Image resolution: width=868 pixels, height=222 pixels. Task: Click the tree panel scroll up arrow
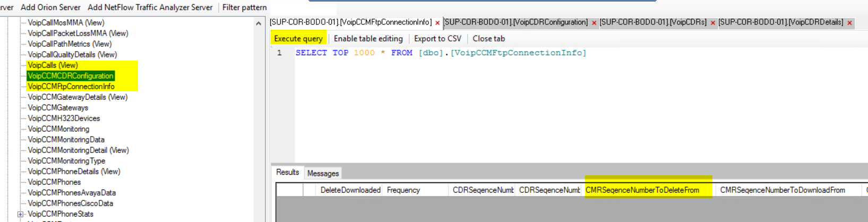(259, 23)
